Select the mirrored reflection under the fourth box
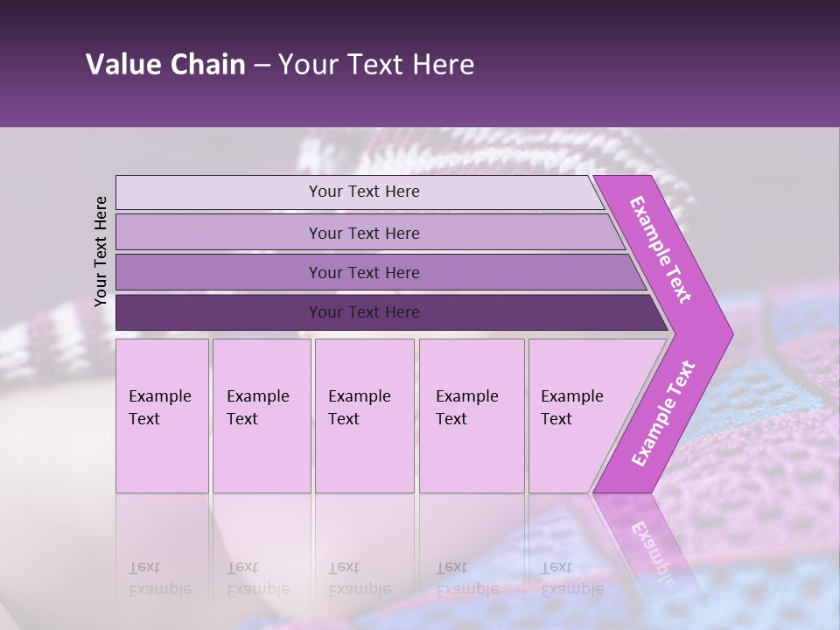Image resolution: width=840 pixels, height=630 pixels. pyautogui.click(x=472, y=560)
